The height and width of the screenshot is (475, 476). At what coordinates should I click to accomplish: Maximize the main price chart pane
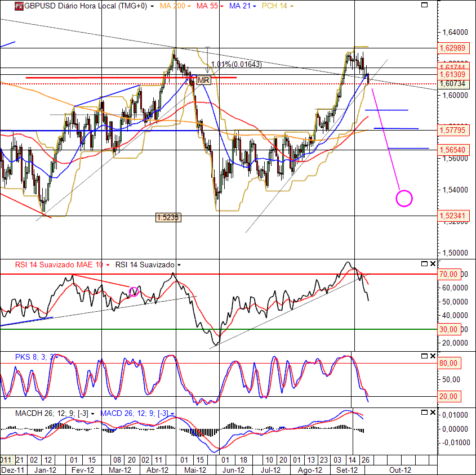pos(424,5)
